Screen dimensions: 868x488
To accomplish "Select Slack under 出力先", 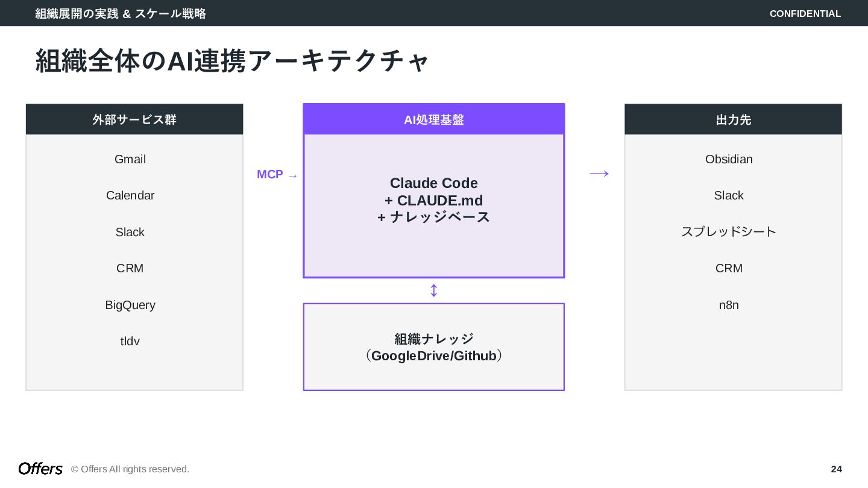I will [729, 195].
